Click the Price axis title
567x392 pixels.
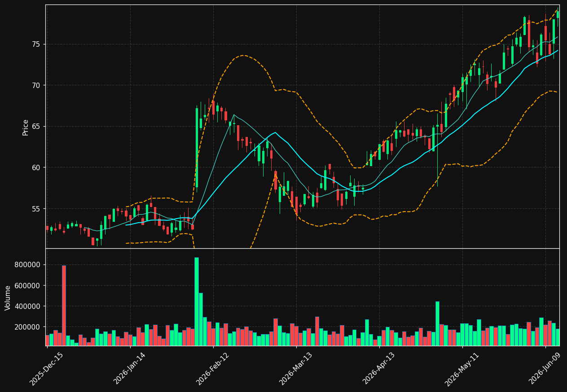(26, 127)
